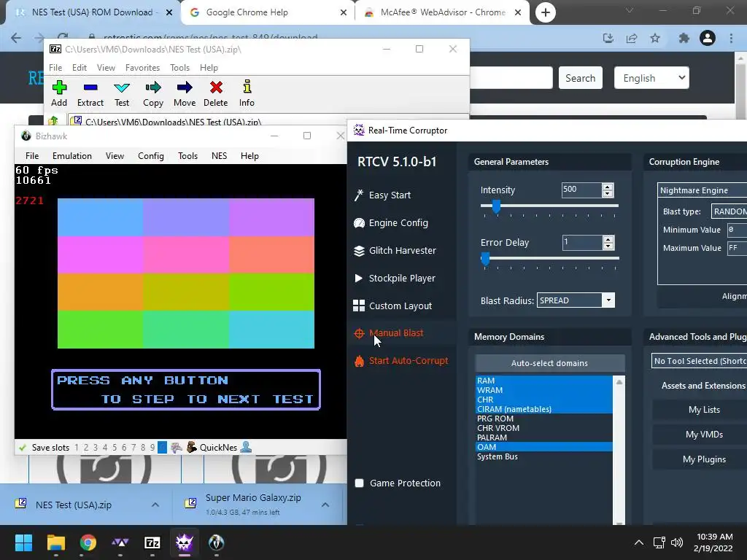Open Stockpile Player in RTCV
Screen dimensions: 747x560
click(395, 278)
